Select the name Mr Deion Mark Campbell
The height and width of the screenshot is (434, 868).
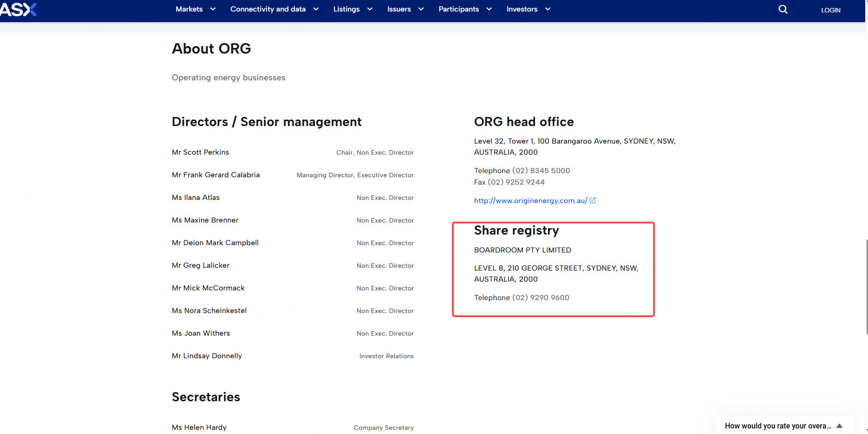tap(215, 243)
